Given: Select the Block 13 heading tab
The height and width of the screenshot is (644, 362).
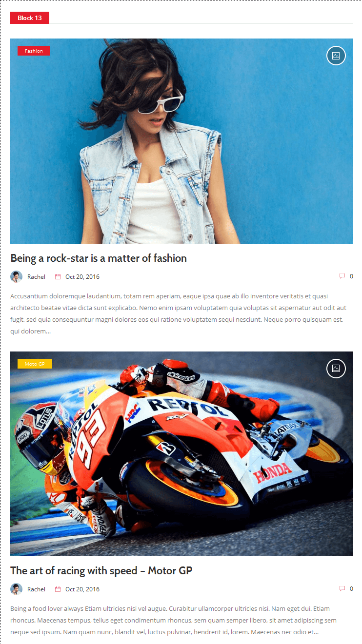Looking at the screenshot, I should [x=30, y=18].
